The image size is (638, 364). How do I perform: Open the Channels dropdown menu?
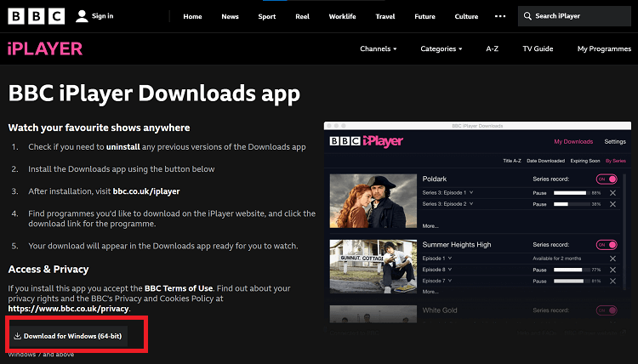point(378,48)
